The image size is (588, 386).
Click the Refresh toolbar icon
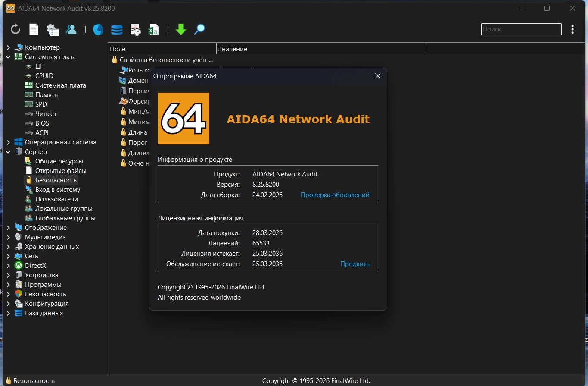pyautogui.click(x=16, y=29)
